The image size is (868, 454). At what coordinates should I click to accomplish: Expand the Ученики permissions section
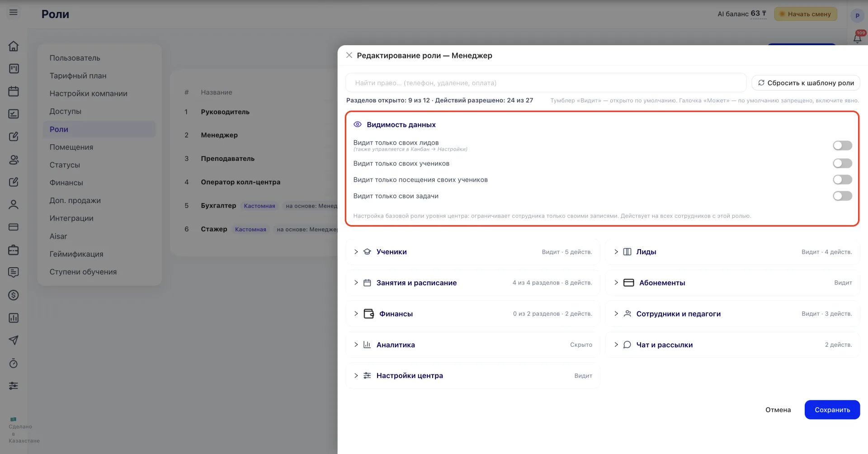pos(356,252)
